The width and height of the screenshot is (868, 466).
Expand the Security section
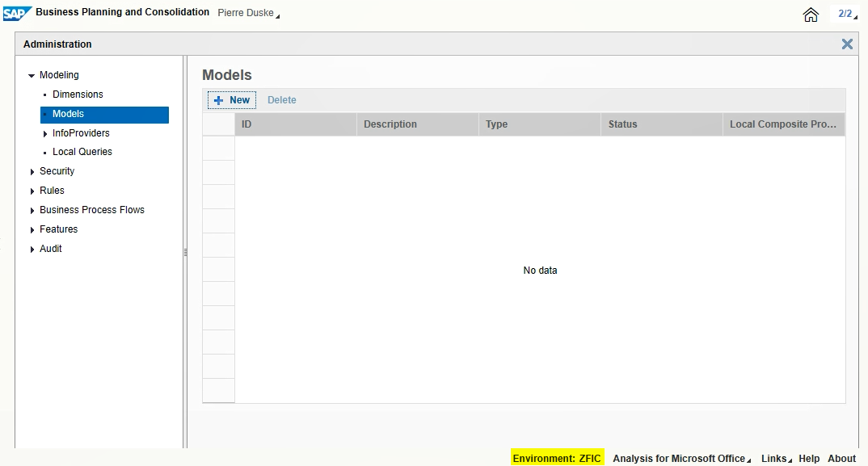click(32, 171)
